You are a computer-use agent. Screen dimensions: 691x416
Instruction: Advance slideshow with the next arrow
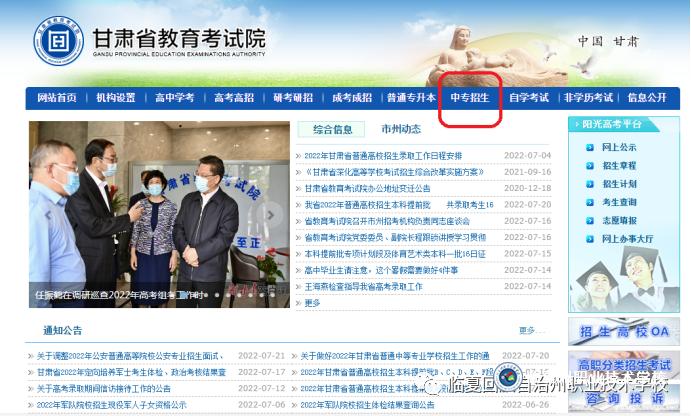271,215
